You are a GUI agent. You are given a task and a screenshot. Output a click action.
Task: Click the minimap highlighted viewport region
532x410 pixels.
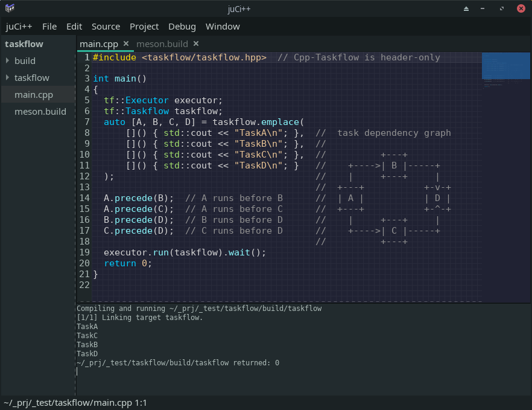506,66
